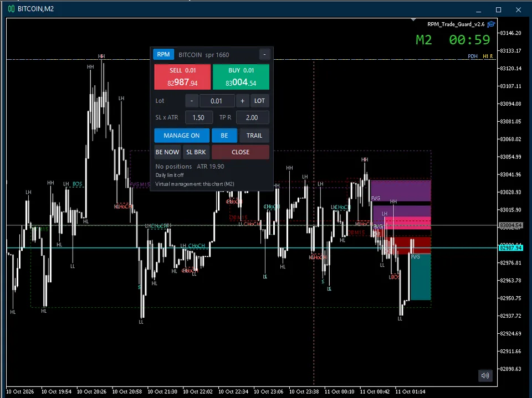Click the RPM panel badge
This screenshot has height=398, width=532.
163,55
